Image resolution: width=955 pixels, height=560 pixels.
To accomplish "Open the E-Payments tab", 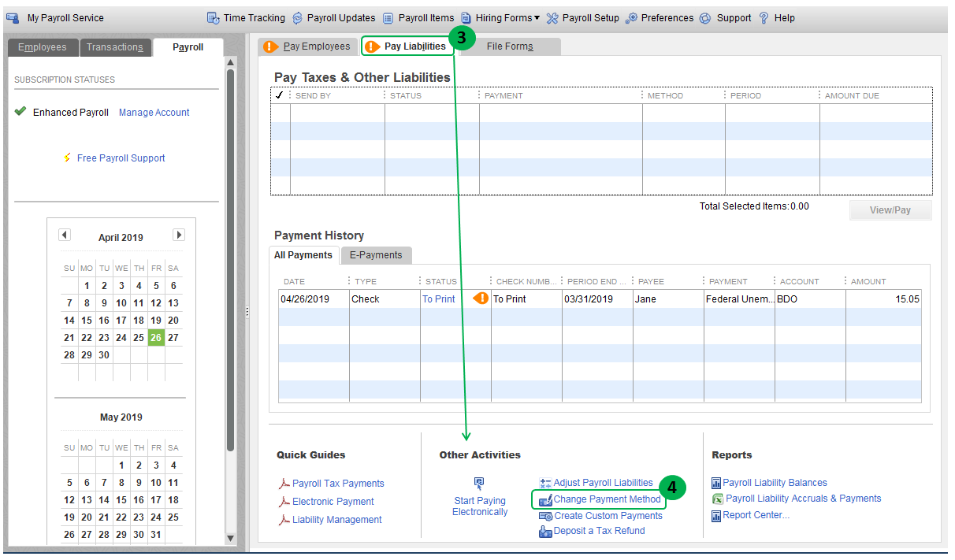I will (377, 255).
